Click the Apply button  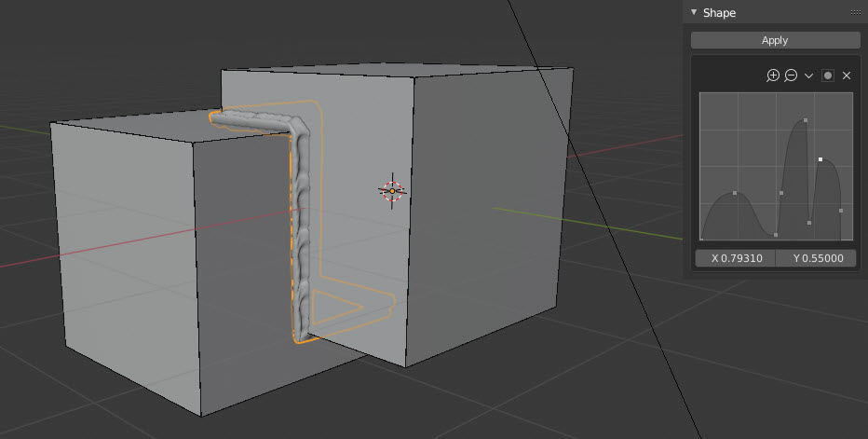point(775,40)
